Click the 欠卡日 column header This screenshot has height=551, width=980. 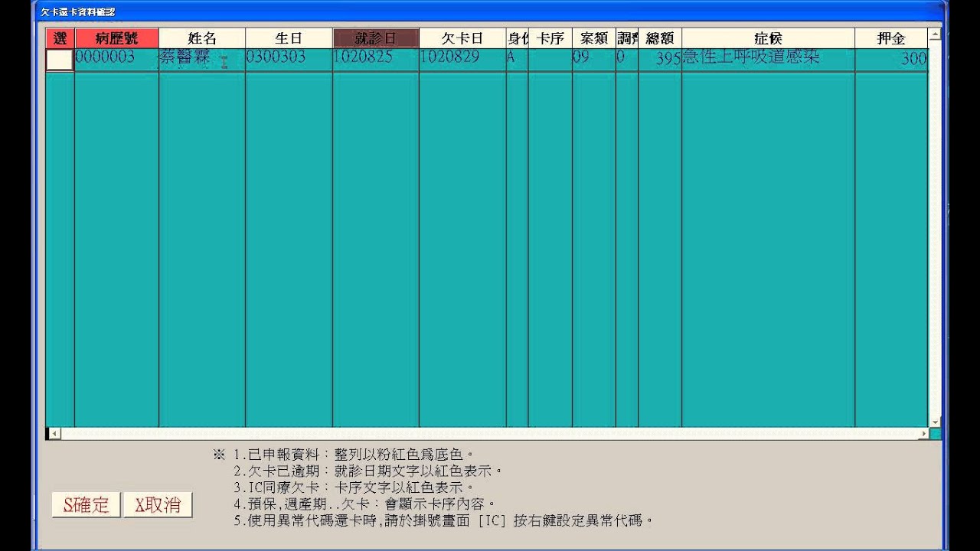462,38
